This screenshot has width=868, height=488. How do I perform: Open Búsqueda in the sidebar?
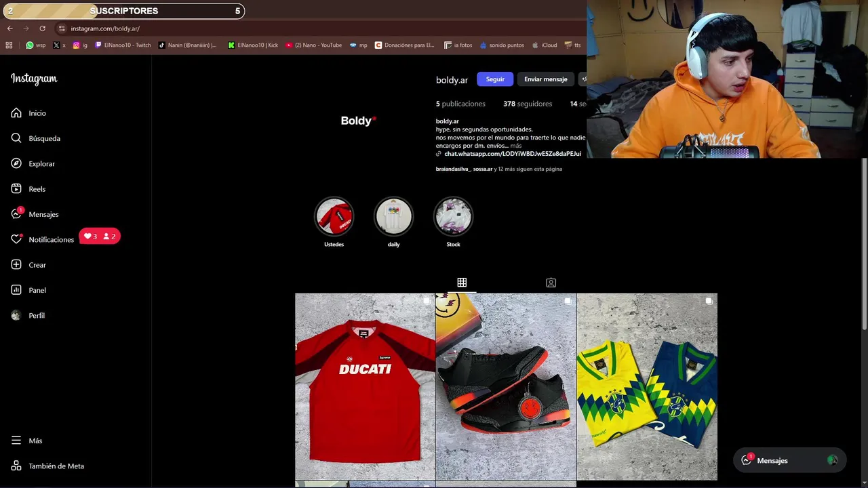pyautogui.click(x=35, y=138)
